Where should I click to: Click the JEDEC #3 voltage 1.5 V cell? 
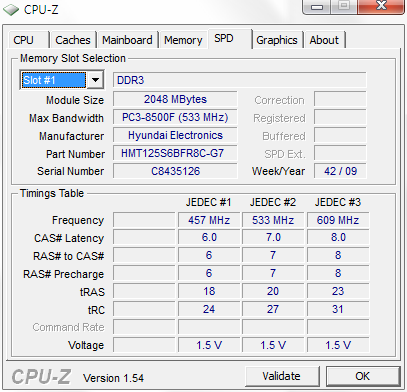338,345
